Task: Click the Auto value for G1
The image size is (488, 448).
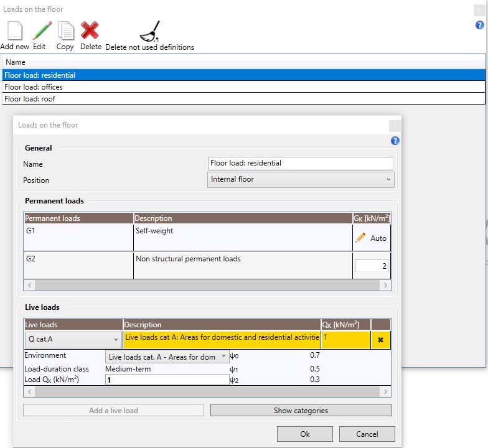Action: pos(378,238)
